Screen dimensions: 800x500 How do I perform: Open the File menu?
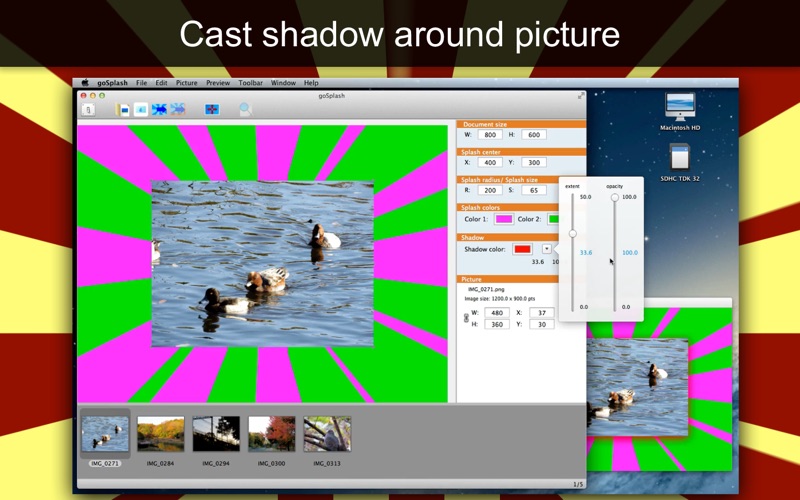click(x=141, y=83)
